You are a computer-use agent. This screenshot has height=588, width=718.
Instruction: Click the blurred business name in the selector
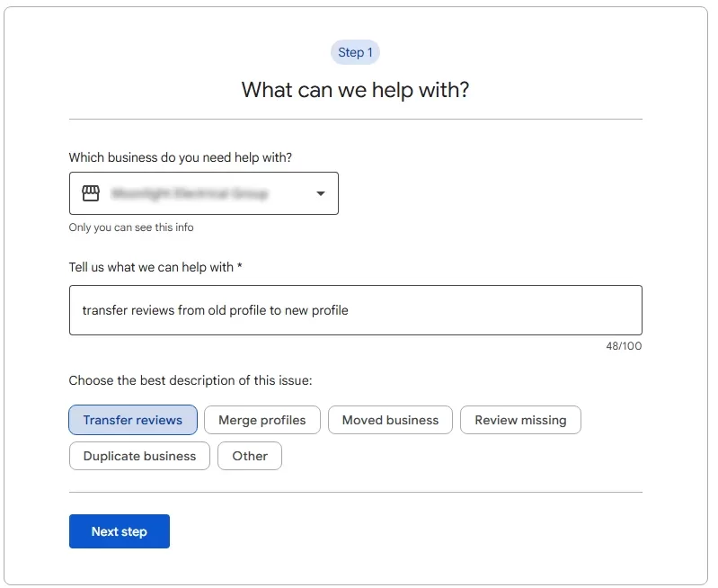190,193
